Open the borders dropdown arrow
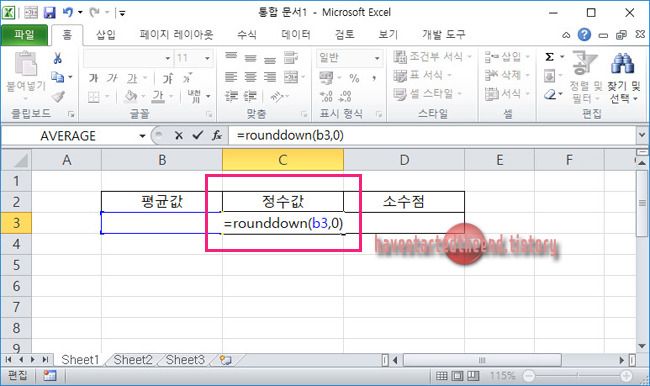This screenshot has height=386, width=650. pos(107,97)
